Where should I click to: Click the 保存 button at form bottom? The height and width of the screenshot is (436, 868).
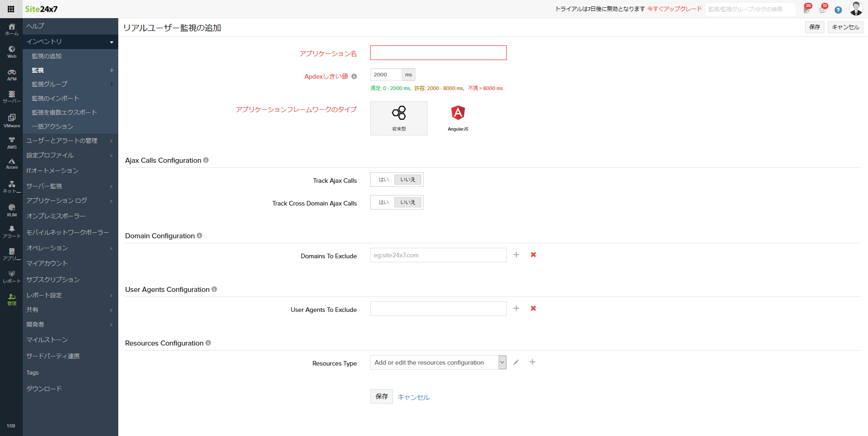(381, 396)
